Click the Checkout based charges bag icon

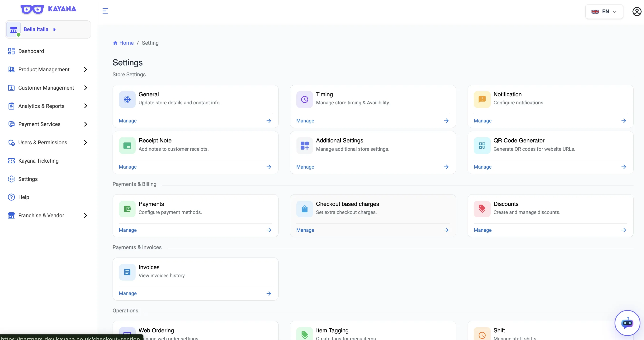tap(304, 209)
